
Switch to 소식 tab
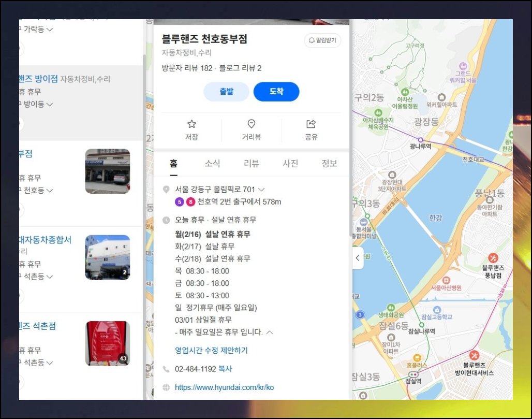pyautogui.click(x=212, y=164)
